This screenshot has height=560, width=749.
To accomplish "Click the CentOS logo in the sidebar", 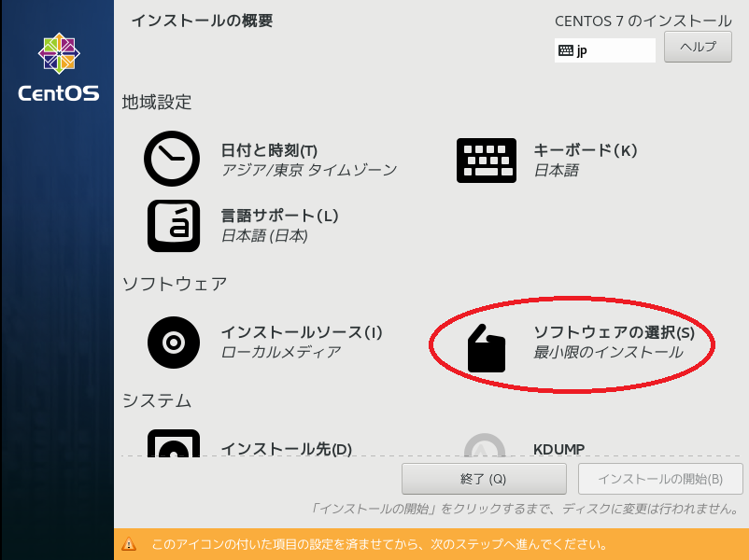I will (x=59, y=67).
